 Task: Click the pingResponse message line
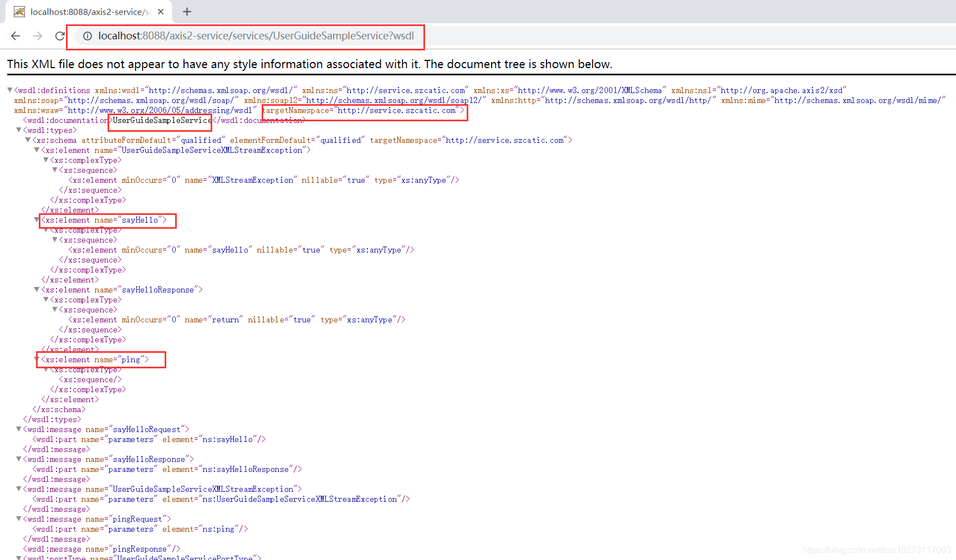point(102,549)
